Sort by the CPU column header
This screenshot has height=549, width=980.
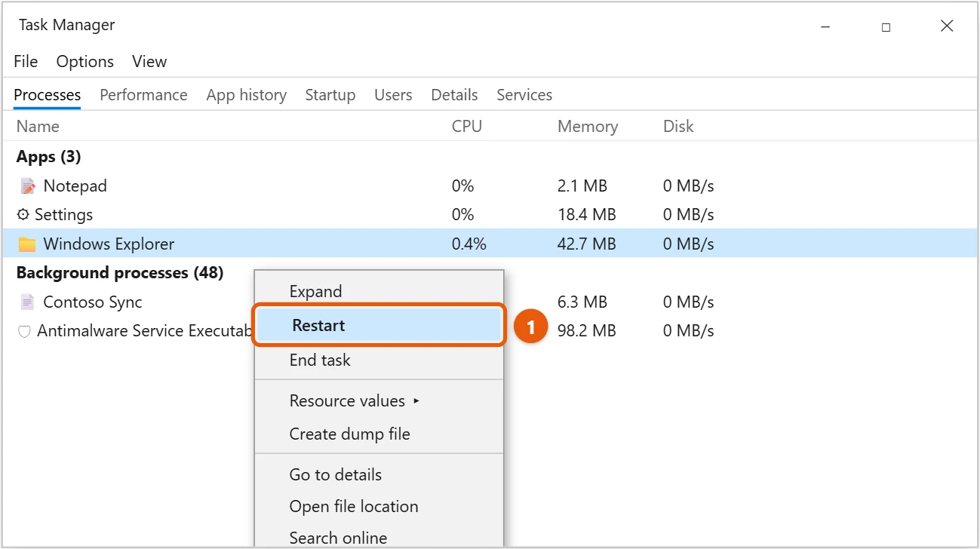467,127
